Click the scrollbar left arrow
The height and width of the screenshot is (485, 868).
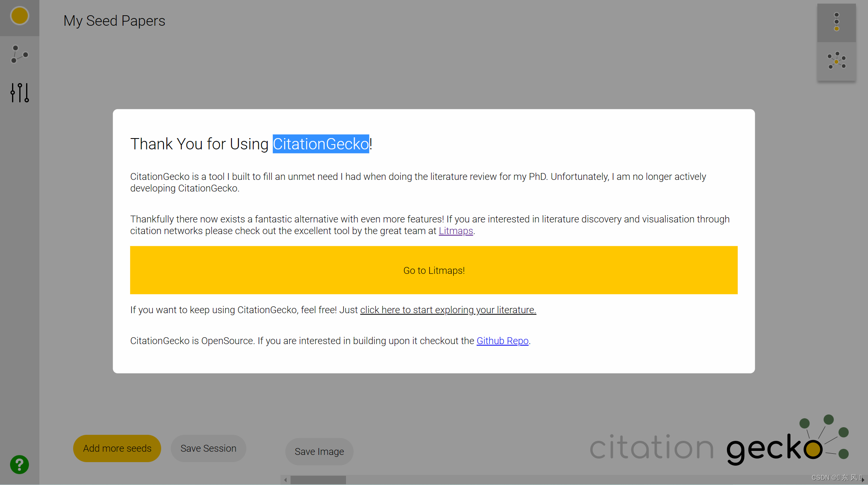[x=285, y=480]
